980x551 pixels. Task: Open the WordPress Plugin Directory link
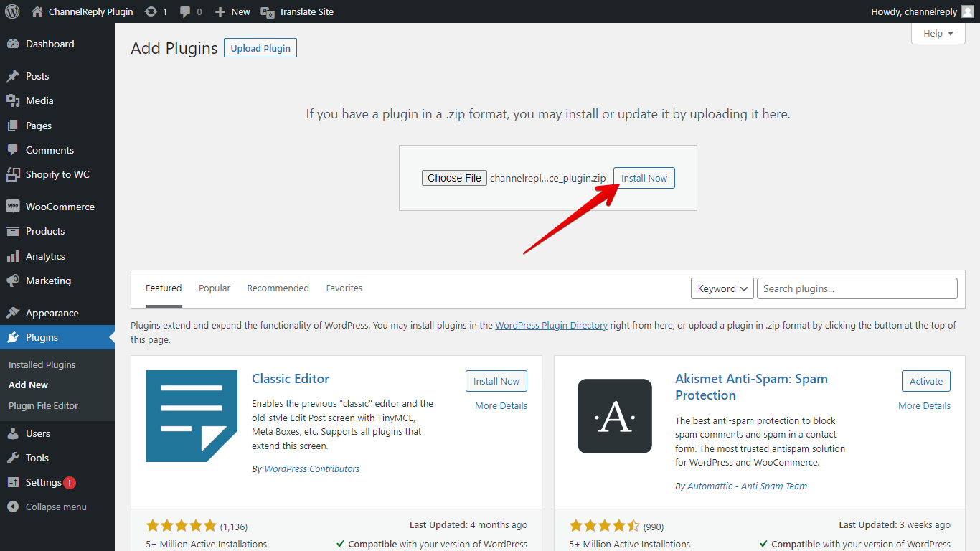[552, 325]
